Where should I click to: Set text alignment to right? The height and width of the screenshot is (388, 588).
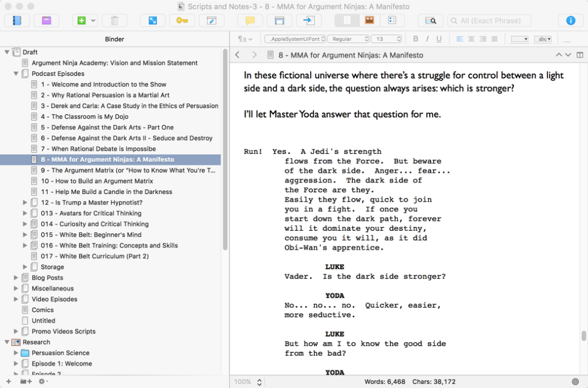(x=483, y=39)
